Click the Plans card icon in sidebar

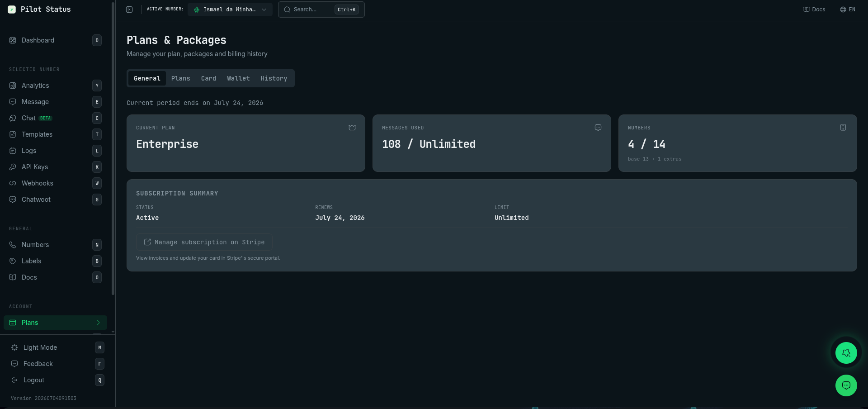13,323
